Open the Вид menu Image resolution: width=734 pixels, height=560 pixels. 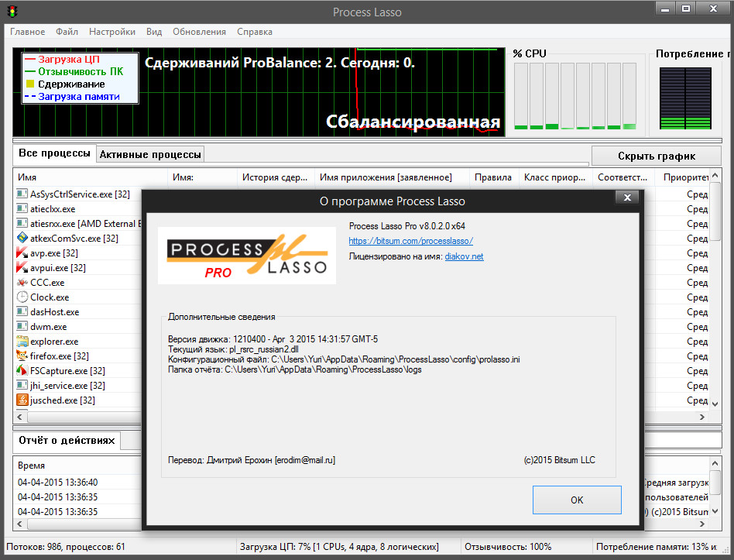point(154,32)
